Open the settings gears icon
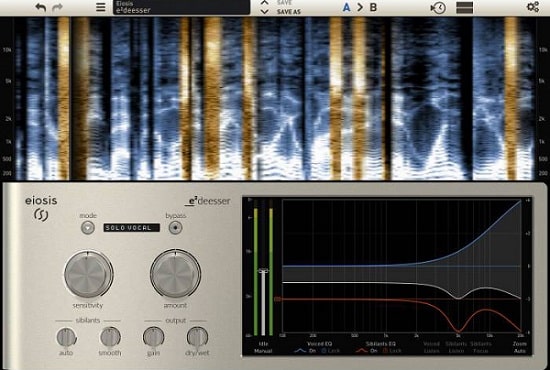Image resolution: width=550 pixels, height=370 pixels. [x=533, y=7]
